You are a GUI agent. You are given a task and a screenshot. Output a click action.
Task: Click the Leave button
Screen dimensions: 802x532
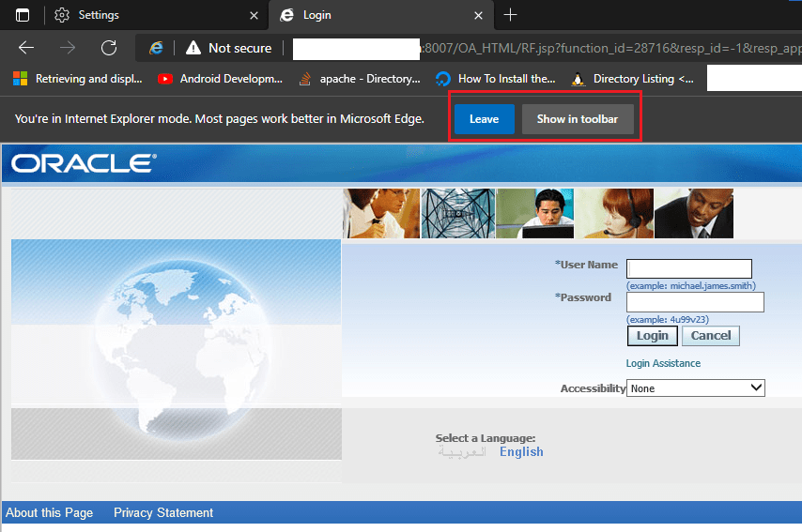point(485,119)
